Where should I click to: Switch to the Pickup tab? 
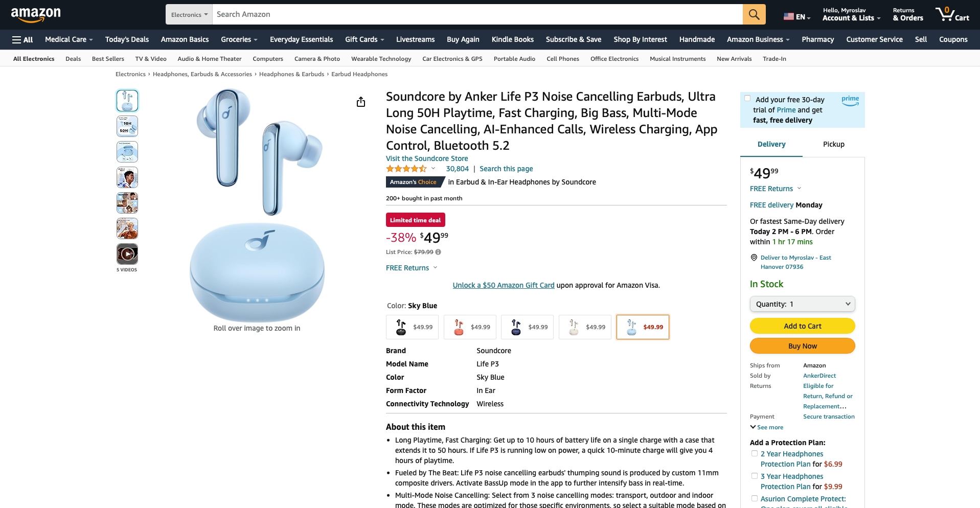pos(833,144)
